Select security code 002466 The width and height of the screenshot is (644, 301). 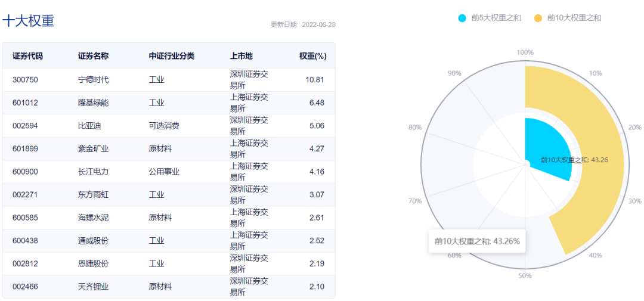(25, 287)
